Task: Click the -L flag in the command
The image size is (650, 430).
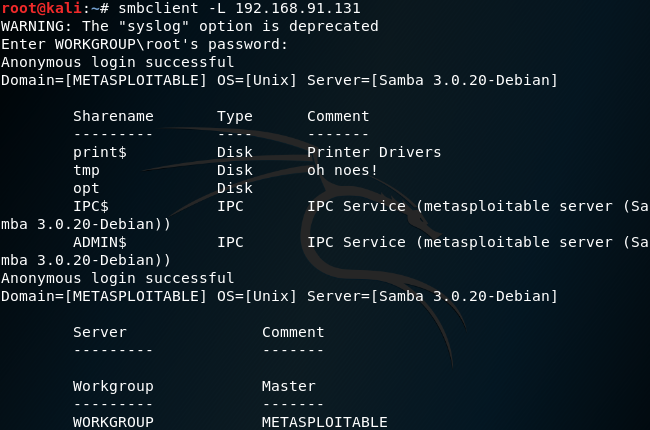Action: tap(198, 9)
